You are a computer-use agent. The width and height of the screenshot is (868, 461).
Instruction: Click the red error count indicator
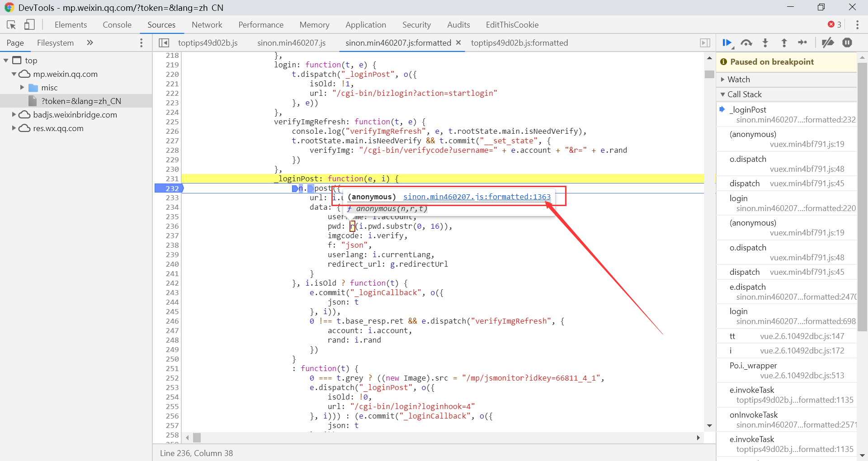click(x=835, y=24)
